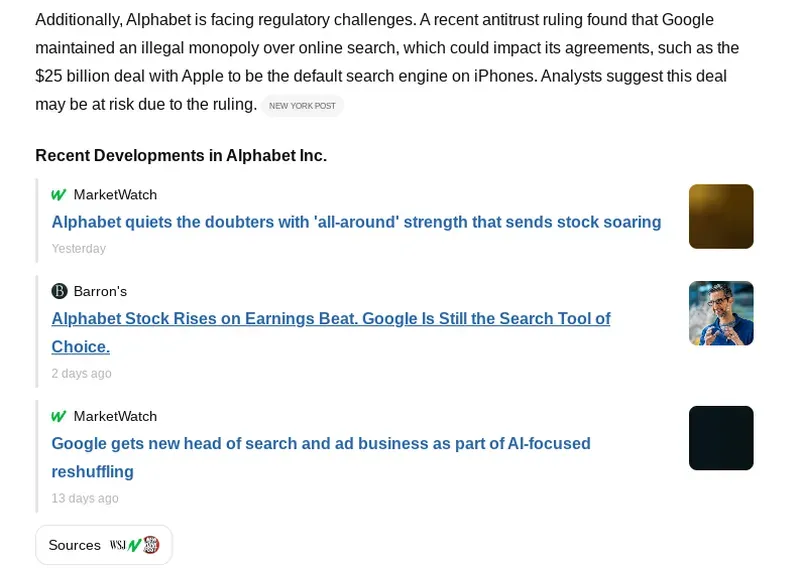This screenshot has width=800, height=568.
Task: Click thumbnail beside 'Alphabet quiets the doubters' story
Action: point(721,216)
